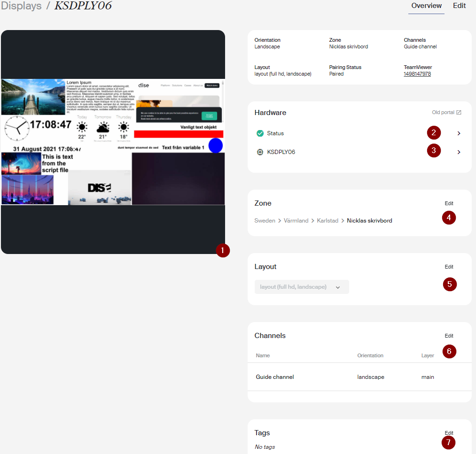Click the Orientation column header in Channels
The width and height of the screenshot is (476, 454).
370,355
